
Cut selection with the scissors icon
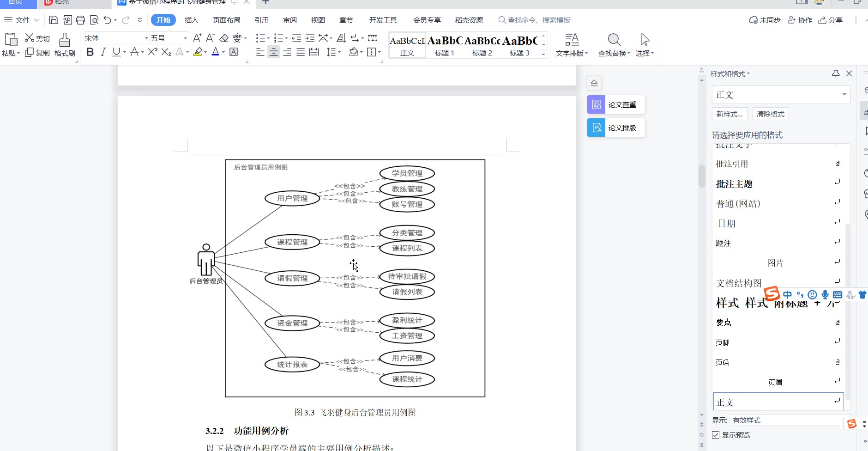(30, 38)
